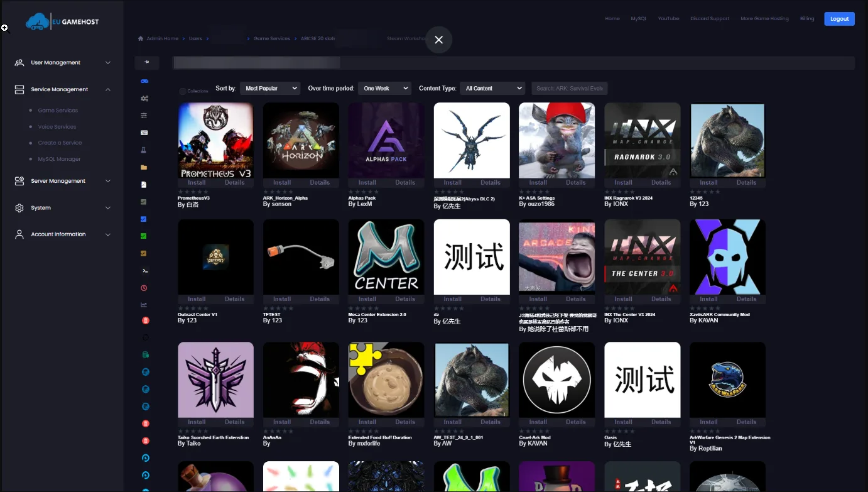This screenshot has width=868, height=492.
Task: Click the INX The Center V3 2024 thumbnail
Action: [643, 256]
